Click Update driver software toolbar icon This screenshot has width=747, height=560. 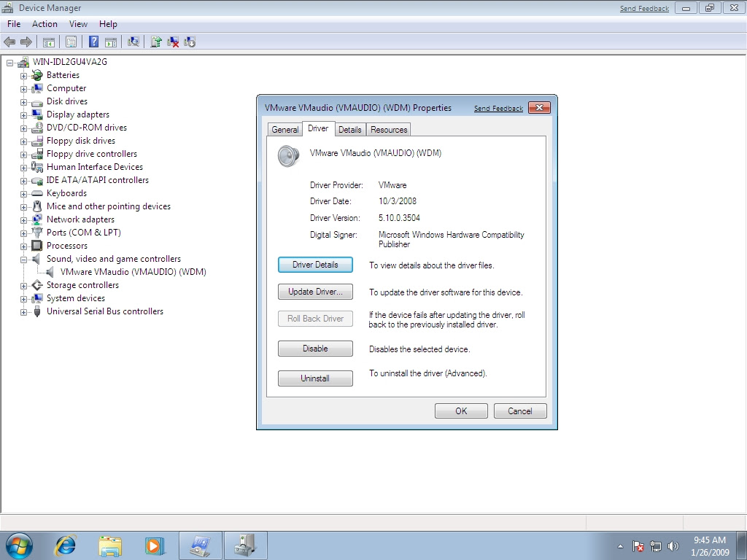pyautogui.click(x=156, y=42)
